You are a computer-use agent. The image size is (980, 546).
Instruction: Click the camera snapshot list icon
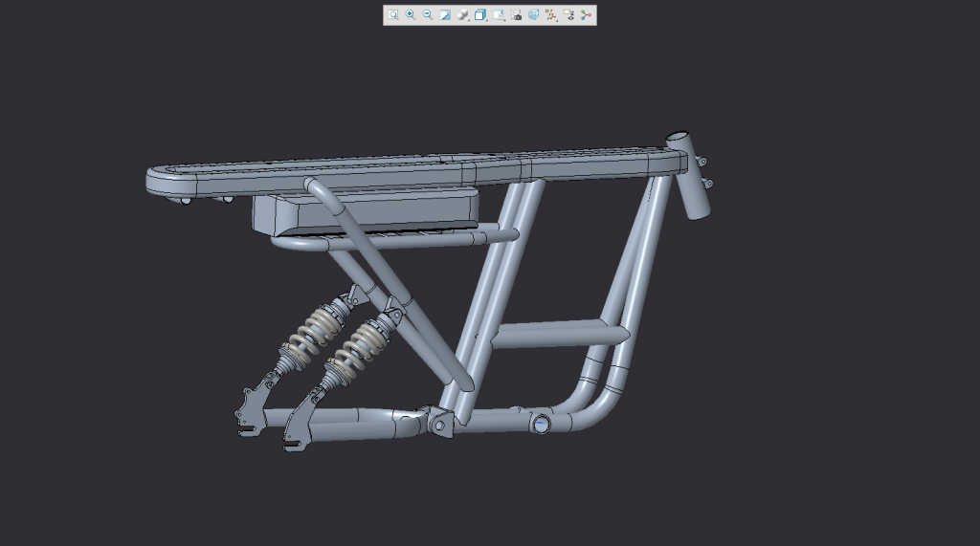click(516, 14)
